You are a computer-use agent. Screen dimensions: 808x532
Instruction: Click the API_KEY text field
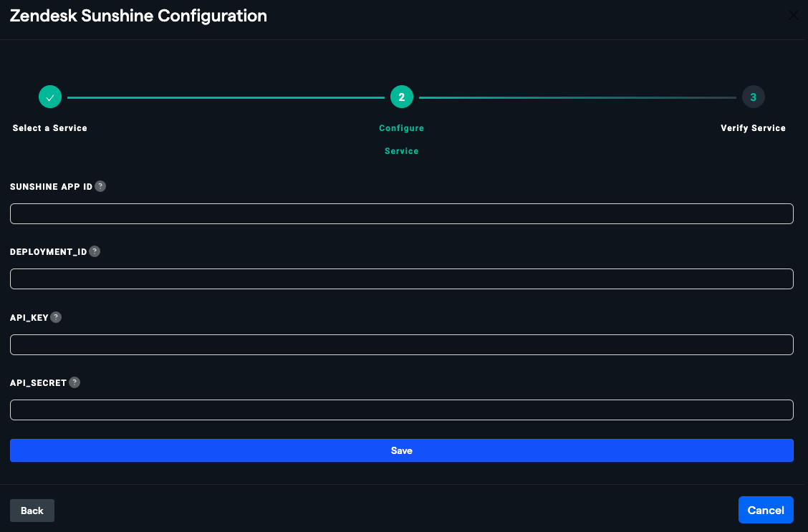[401, 344]
